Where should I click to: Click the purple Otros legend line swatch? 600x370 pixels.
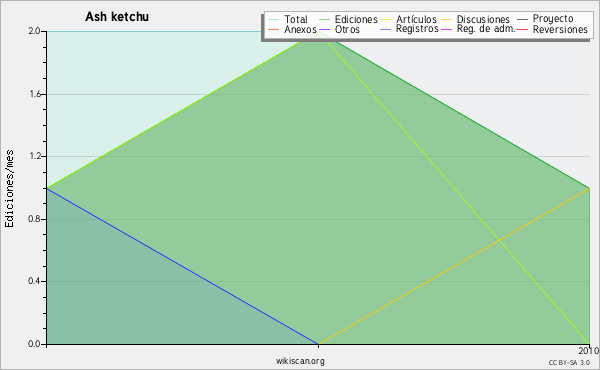[324, 29]
